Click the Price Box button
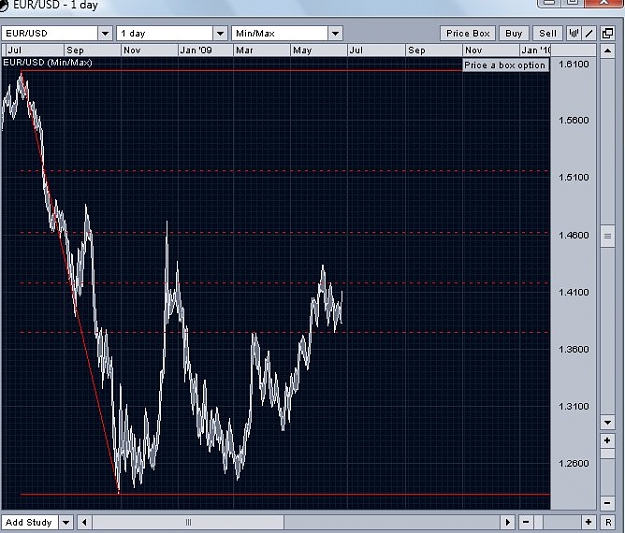 coord(468,33)
